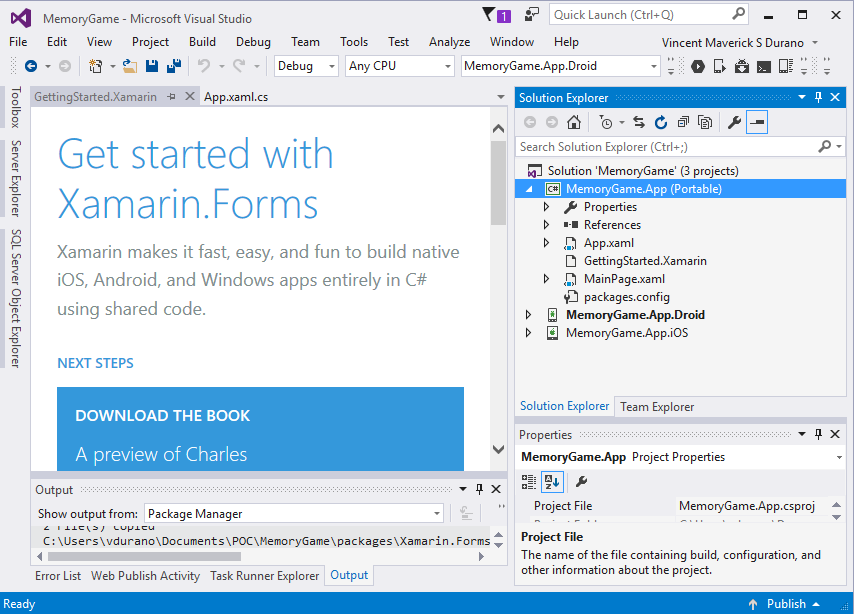
Task: Click the Search Solution Explorer field
Action: 666,147
